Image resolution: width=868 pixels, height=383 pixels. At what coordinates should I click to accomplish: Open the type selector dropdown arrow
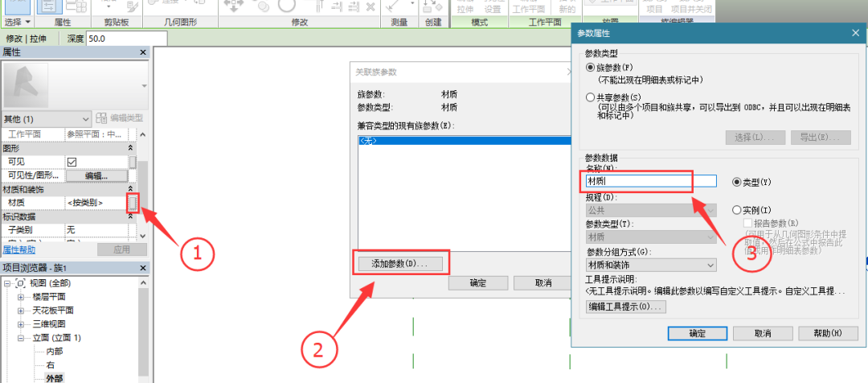[145, 85]
